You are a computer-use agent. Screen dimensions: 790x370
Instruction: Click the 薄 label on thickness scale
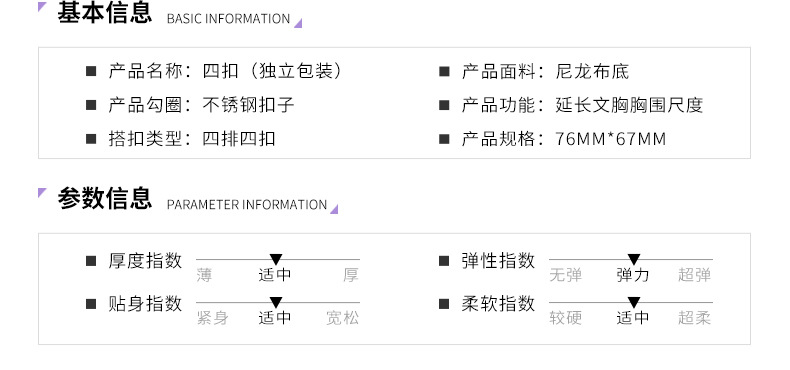204,275
